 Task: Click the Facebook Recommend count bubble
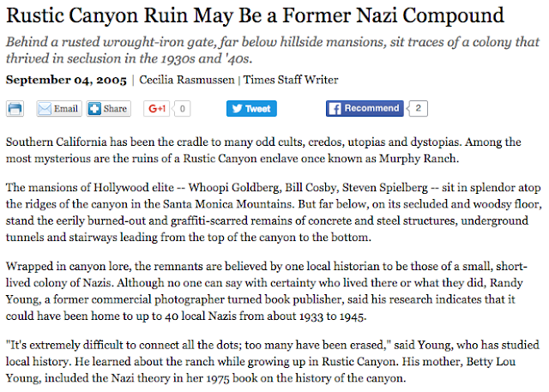418,109
